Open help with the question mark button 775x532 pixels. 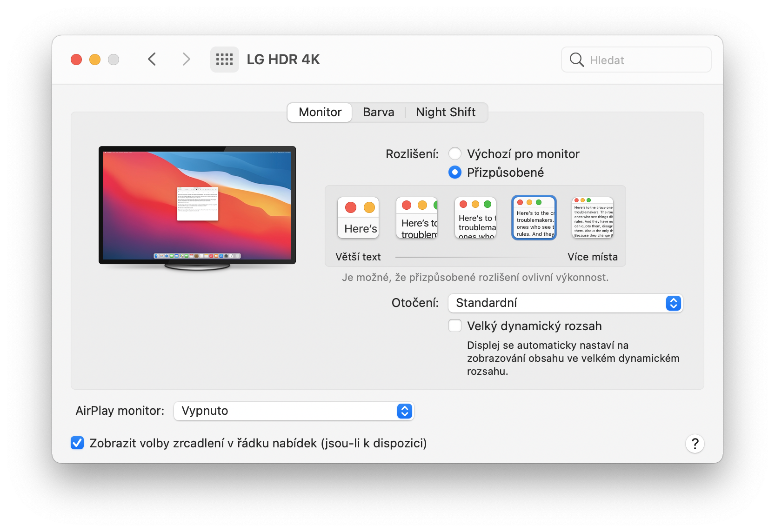pos(695,444)
